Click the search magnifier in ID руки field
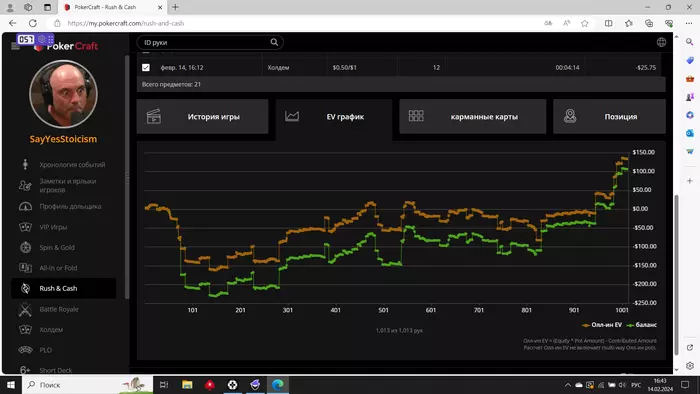The height and width of the screenshot is (394, 700). tap(274, 42)
